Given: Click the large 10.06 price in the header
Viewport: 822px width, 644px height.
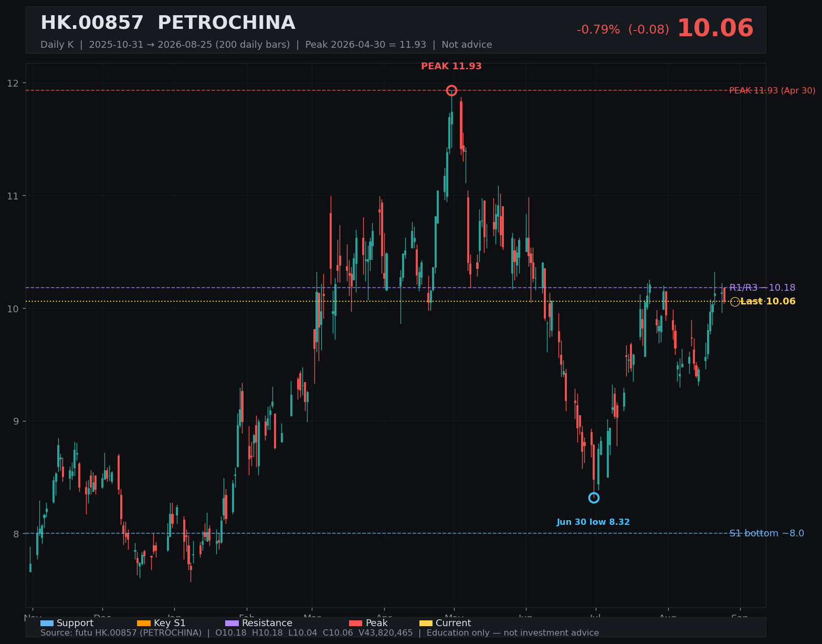Looking at the screenshot, I should point(715,28).
